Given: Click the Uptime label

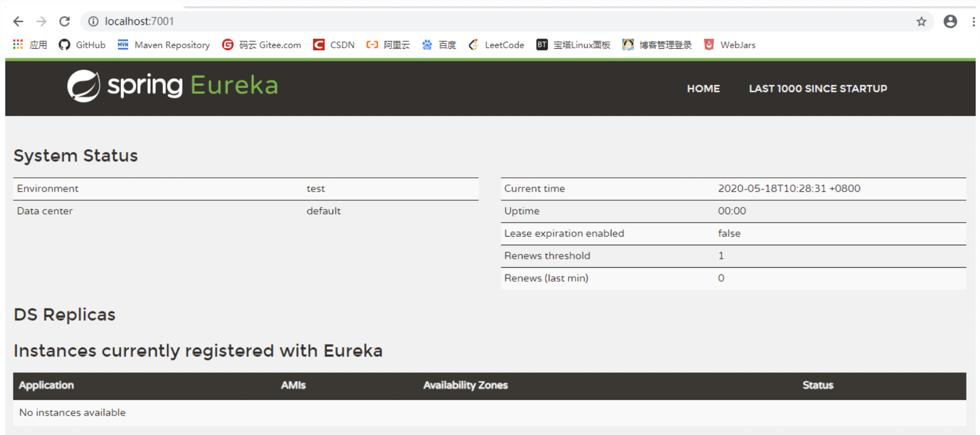Looking at the screenshot, I should click(522, 211).
